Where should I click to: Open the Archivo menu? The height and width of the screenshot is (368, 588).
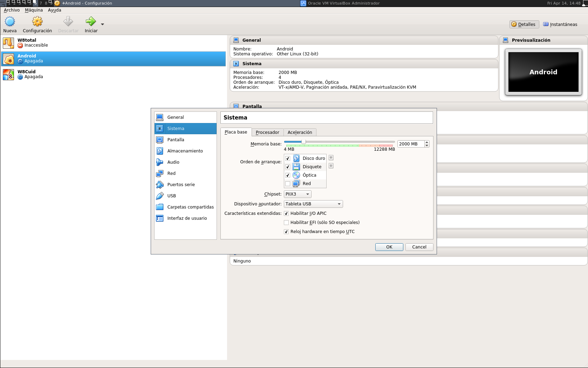[12, 10]
